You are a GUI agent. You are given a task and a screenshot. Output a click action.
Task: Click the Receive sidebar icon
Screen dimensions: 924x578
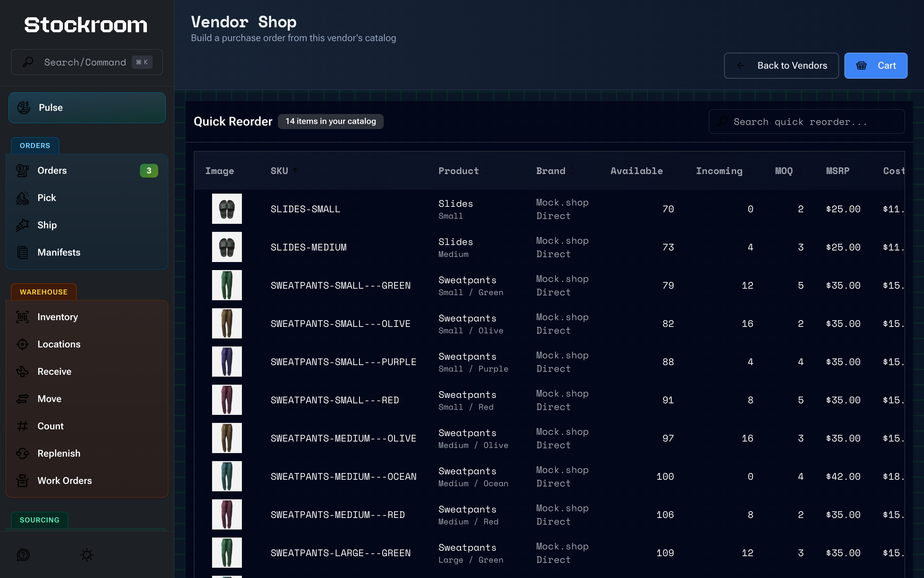click(22, 372)
